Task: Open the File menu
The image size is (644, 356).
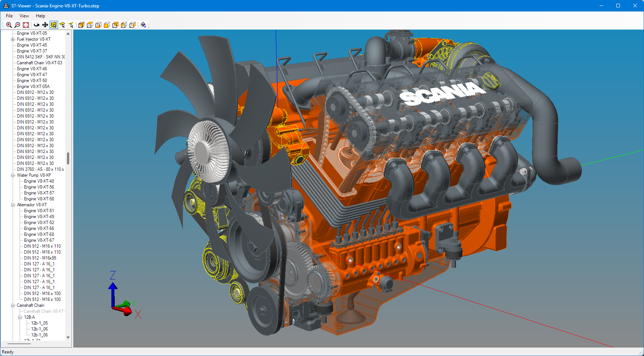Action: [9, 16]
